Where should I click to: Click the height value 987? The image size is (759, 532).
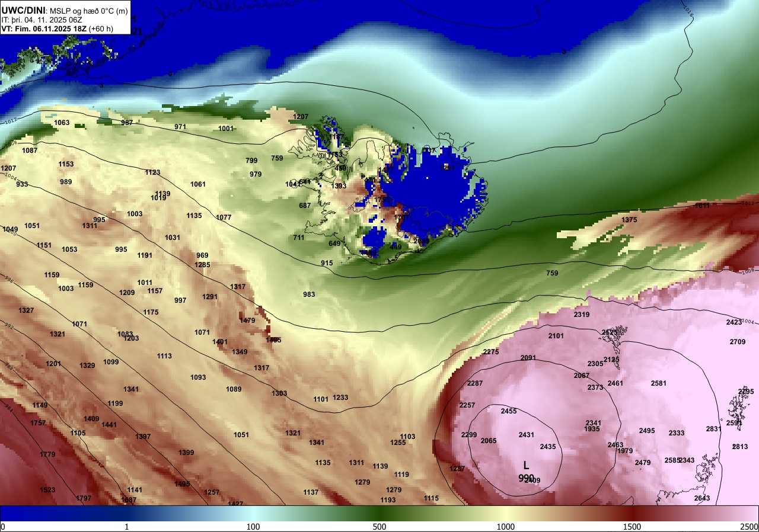(x=127, y=123)
